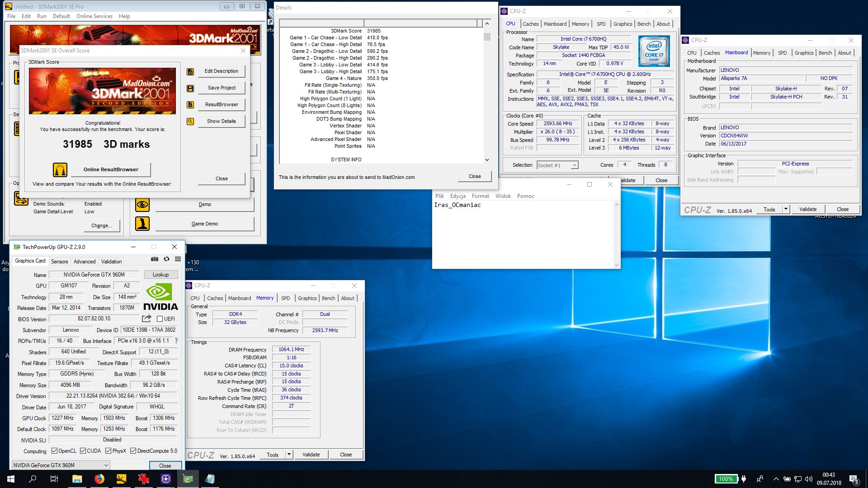
Task: Click Close button at bottom of GPU-Z
Action: 165,465
